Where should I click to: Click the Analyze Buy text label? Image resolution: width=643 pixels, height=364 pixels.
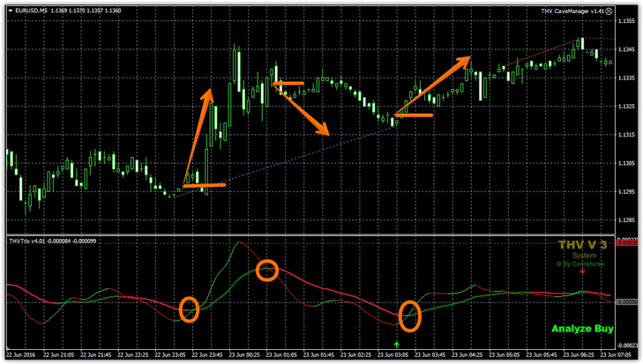(x=582, y=329)
